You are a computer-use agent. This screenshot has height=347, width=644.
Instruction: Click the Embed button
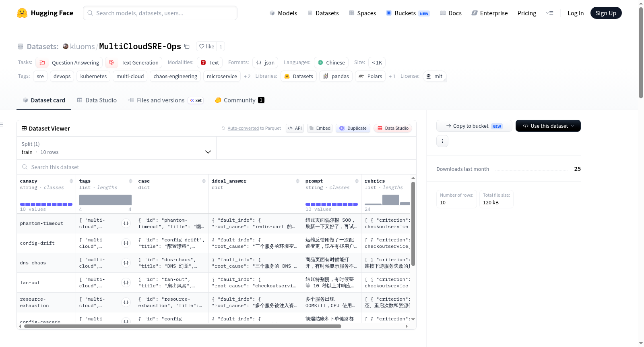click(319, 128)
